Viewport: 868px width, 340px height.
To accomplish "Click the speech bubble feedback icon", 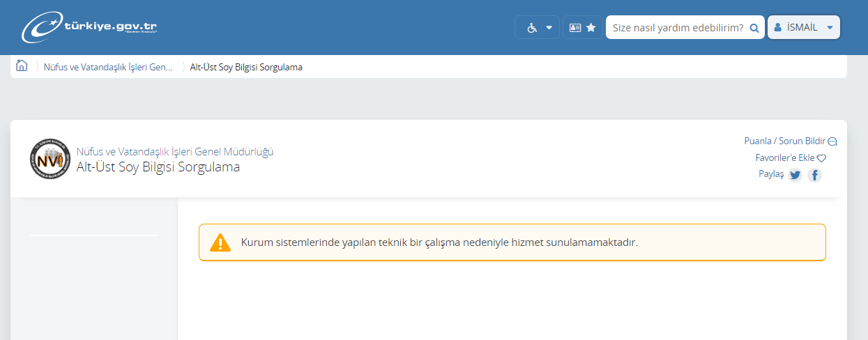I will 832,141.
